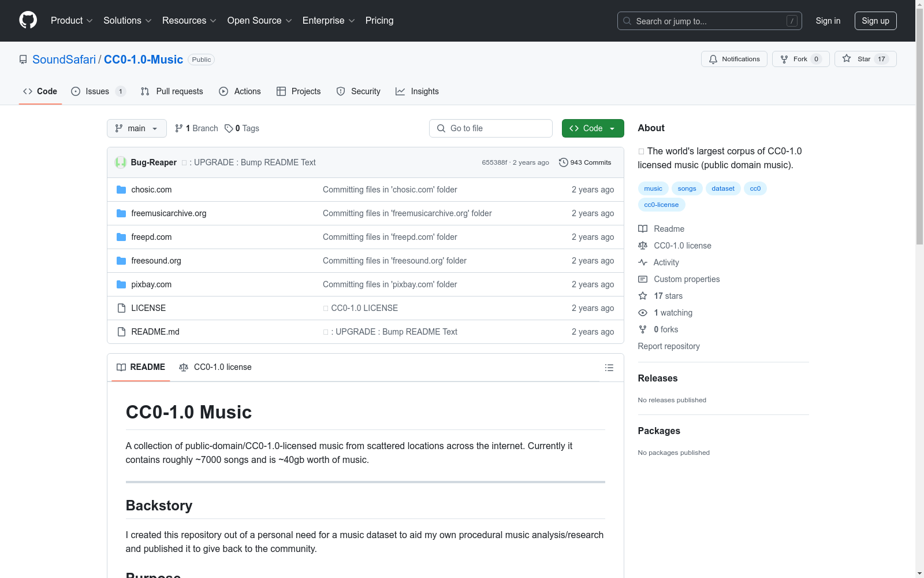Expand the Solutions menu
Screen dimensions: 924x578
tap(128, 20)
